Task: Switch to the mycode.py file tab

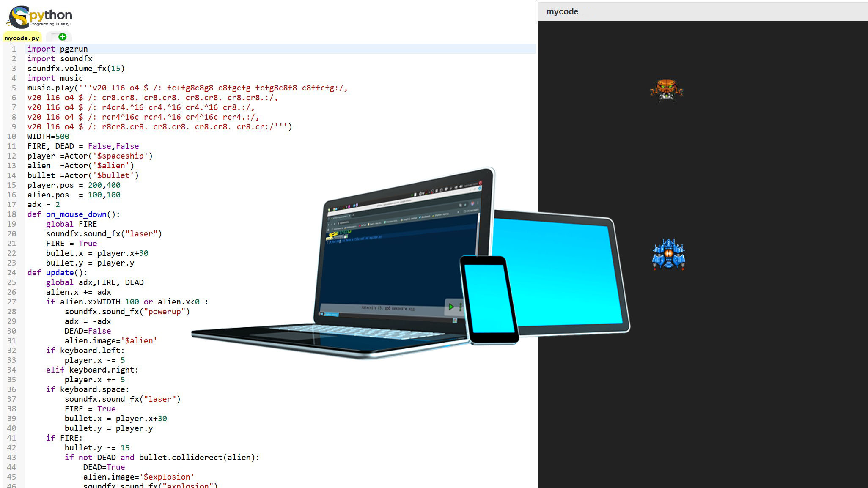Action: (22, 38)
